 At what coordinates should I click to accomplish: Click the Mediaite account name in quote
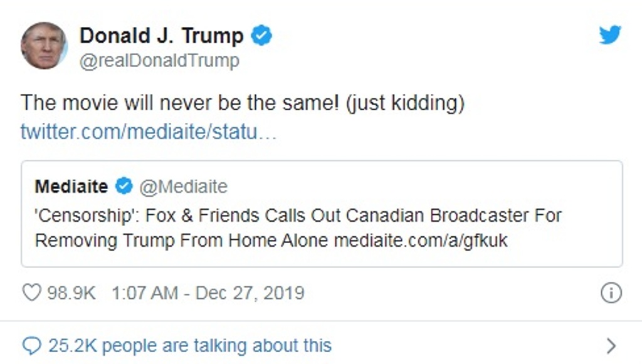[x=71, y=186]
